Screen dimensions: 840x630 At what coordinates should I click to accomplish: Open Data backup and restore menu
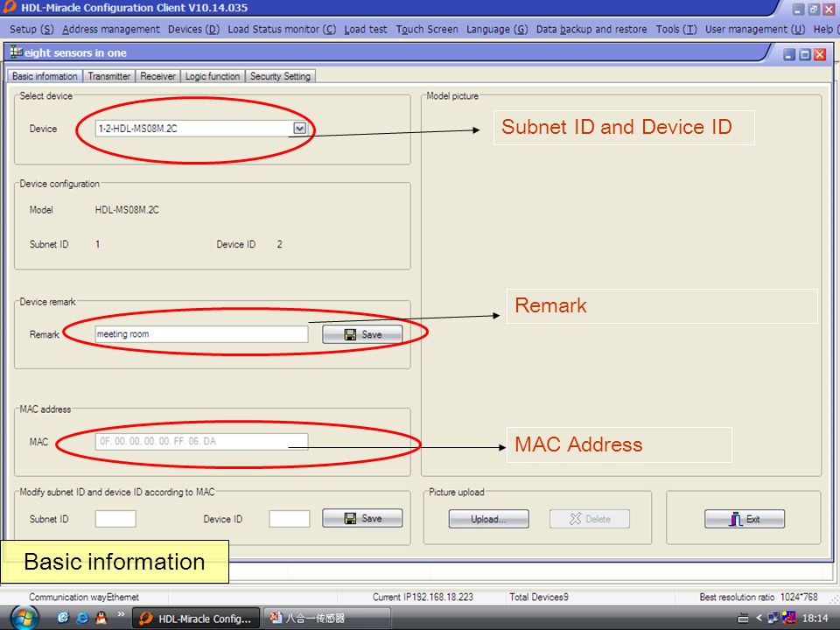point(591,30)
